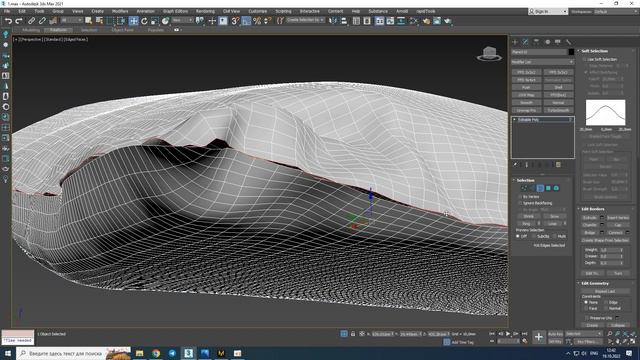Screen dimensions: 640x360
Task: Select Preview Selection SubObj radio button
Action: [x=534, y=236]
